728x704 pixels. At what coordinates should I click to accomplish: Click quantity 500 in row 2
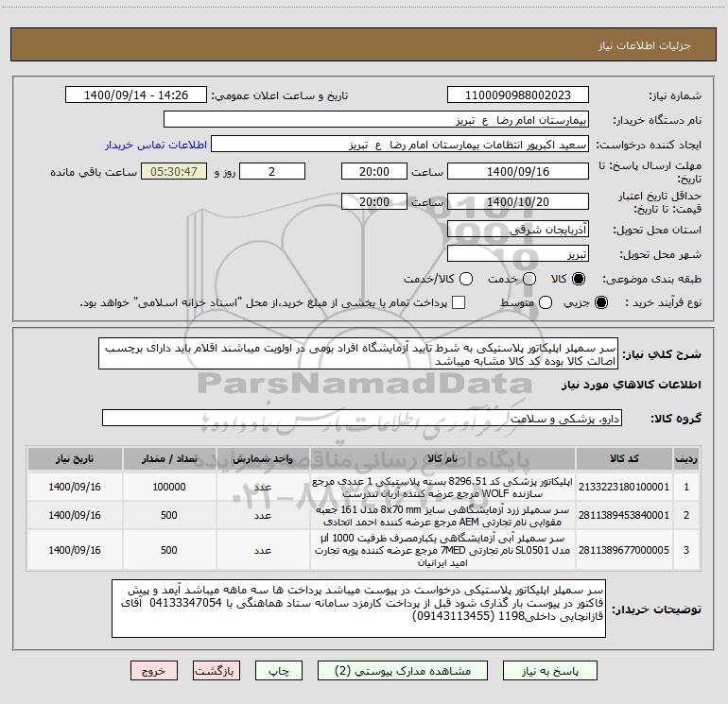(169, 515)
